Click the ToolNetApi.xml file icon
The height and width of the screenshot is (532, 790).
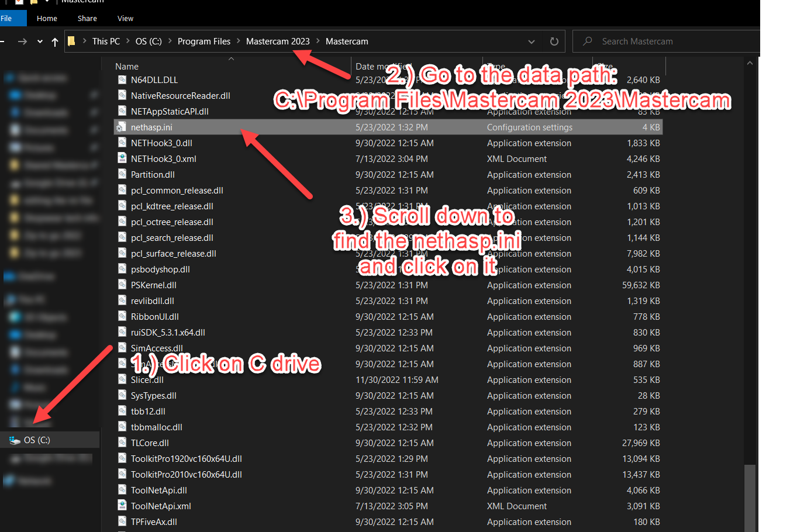click(122, 506)
